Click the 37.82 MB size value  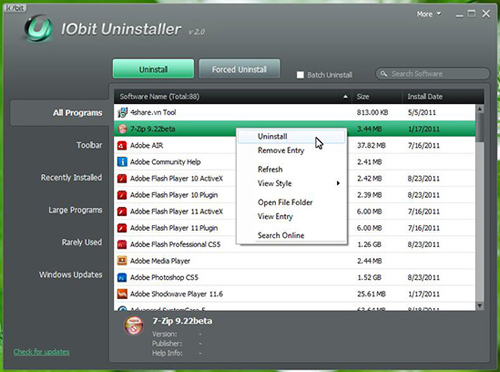[371, 146]
